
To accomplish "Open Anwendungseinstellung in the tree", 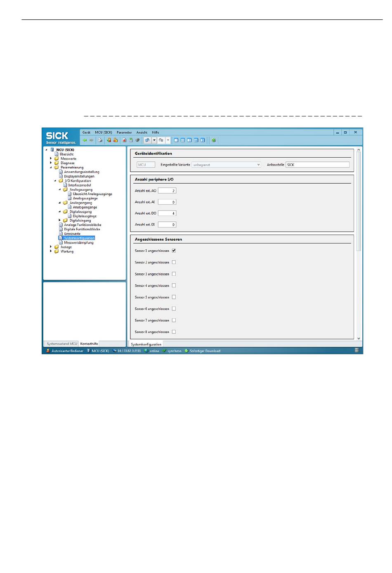I will click(x=82, y=172).
